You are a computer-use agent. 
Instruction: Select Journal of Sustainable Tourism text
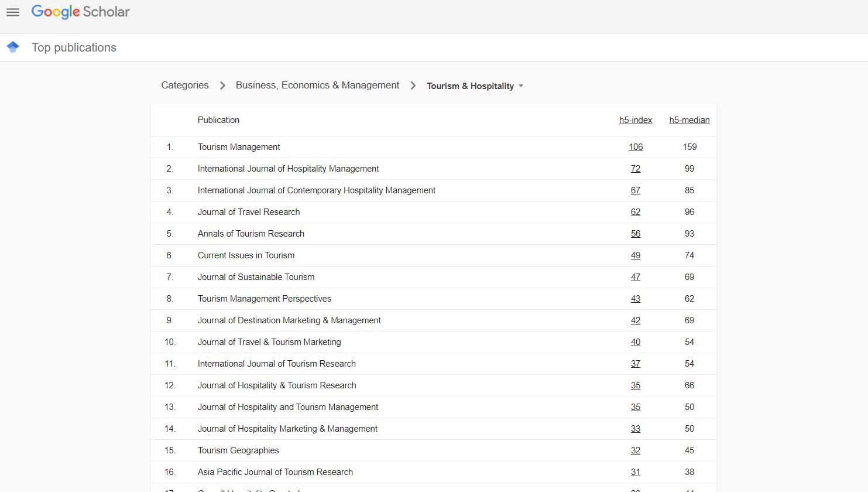pyautogui.click(x=256, y=277)
